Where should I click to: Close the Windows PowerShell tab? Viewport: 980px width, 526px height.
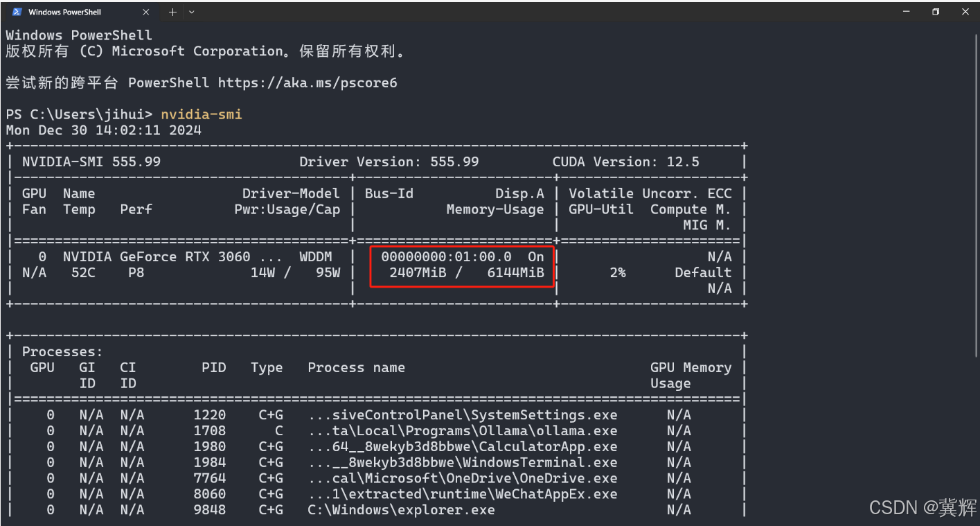tap(146, 12)
